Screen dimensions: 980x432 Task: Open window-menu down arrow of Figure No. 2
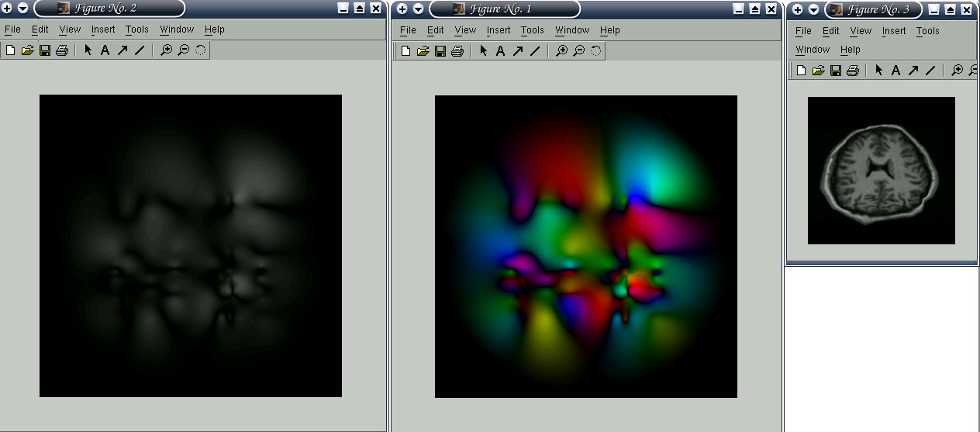[x=22, y=9]
